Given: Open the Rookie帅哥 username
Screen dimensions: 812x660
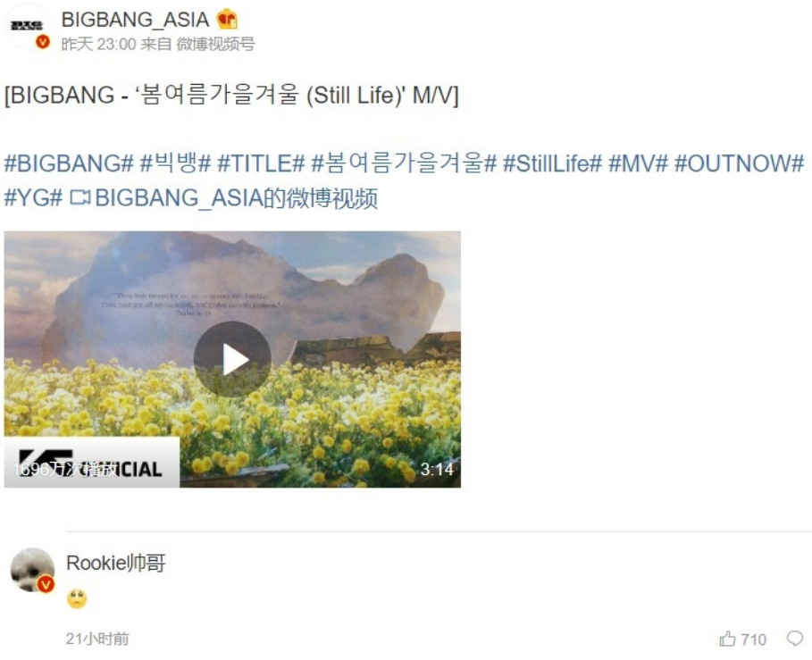Looking at the screenshot, I should point(116,563).
